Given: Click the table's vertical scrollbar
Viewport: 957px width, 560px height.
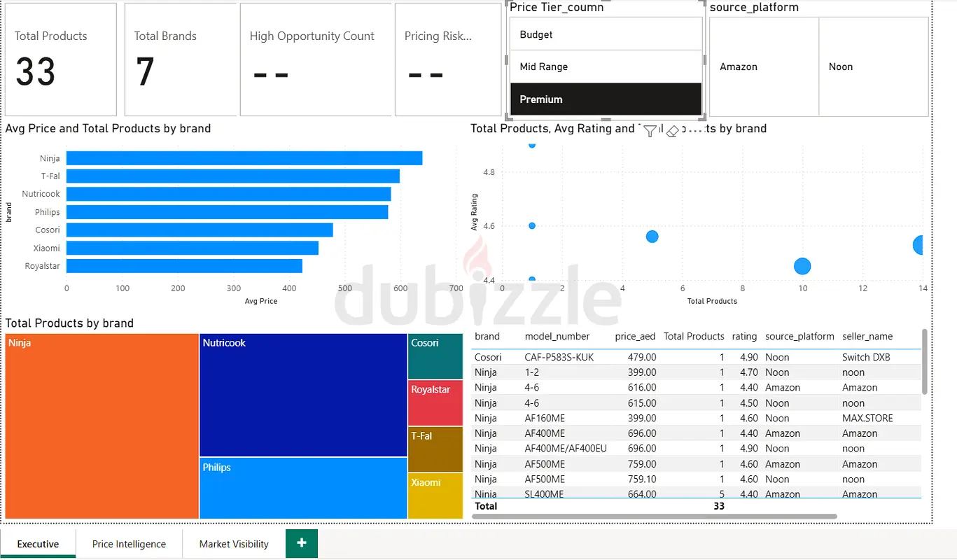Looking at the screenshot, I should (925, 361).
